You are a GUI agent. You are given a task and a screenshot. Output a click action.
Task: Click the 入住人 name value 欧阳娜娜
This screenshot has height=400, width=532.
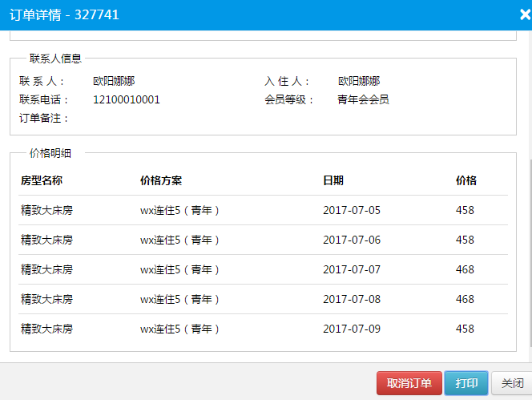[359, 81]
